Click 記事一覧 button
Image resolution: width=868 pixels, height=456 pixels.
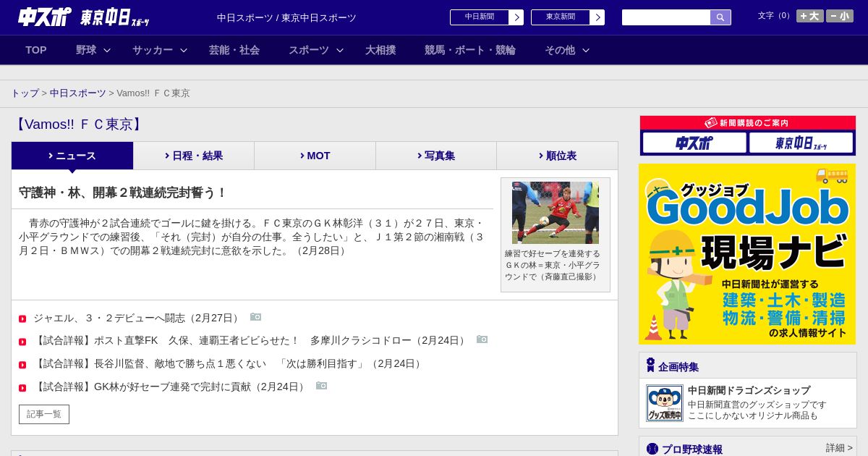tap(44, 414)
